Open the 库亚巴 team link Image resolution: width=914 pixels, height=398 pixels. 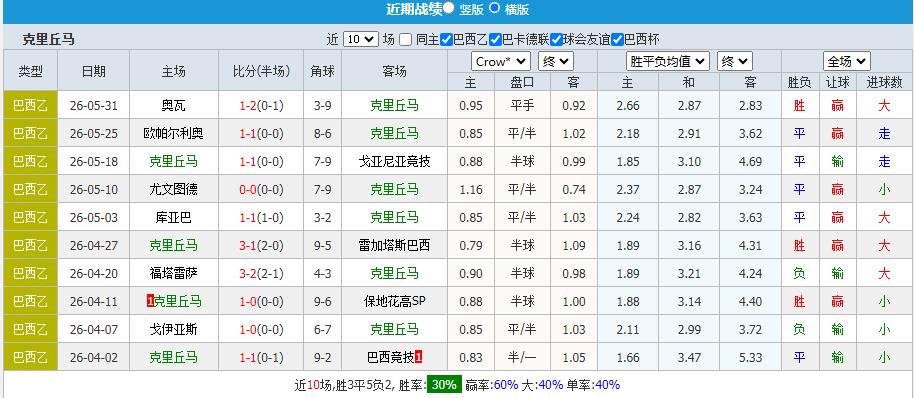(174, 217)
